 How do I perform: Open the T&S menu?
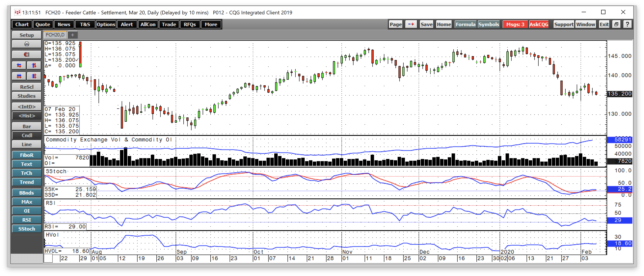[85, 24]
